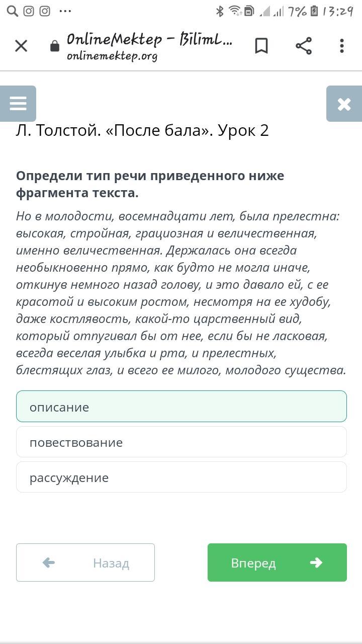Viewport: 362px width, 644px height.
Task: Expand the status bar overflow dots
Action: click(65, 11)
